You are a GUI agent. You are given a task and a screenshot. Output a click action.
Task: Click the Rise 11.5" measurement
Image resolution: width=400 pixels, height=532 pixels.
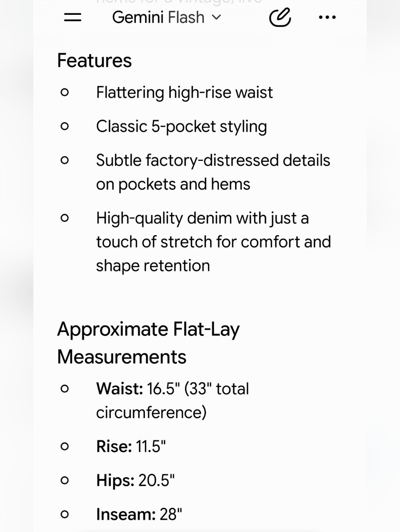coord(131,446)
